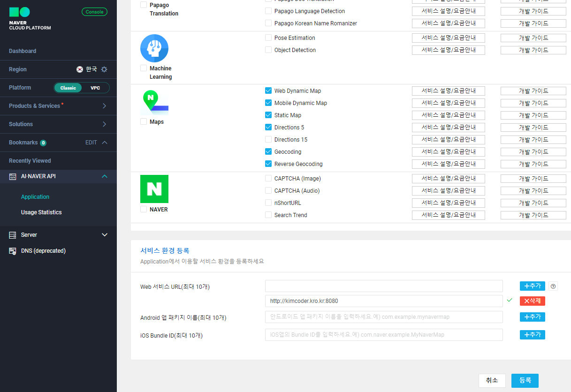Click the Korea flag region icon
The image size is (571, 392).
80,69
